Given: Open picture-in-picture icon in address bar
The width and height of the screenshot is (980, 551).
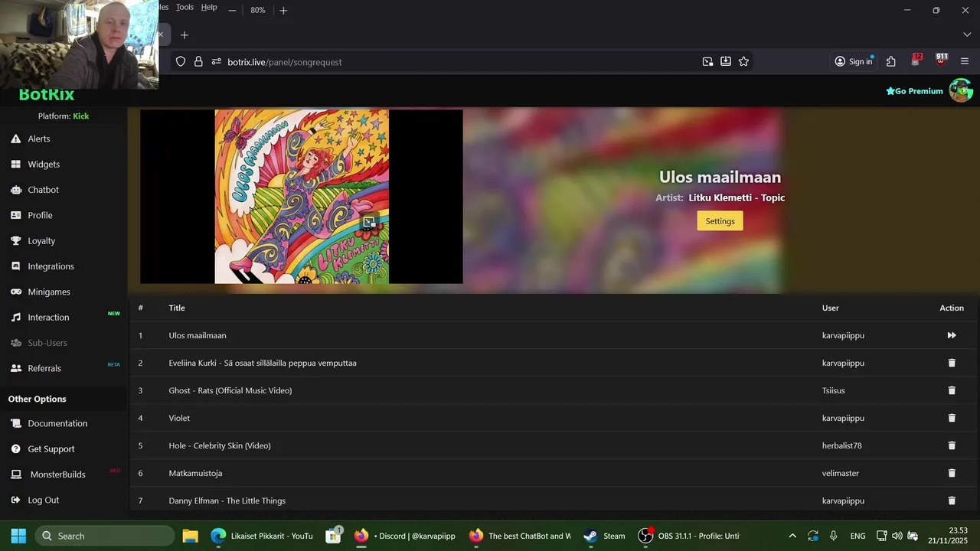Looking at the screenshot, I should pyautogui.click(x=707, y=62).
